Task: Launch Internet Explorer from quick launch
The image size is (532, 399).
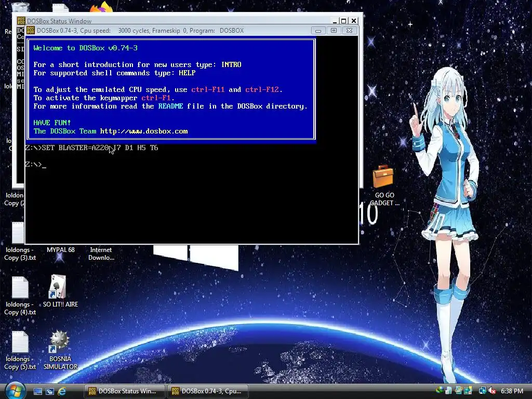Action: 62,391
